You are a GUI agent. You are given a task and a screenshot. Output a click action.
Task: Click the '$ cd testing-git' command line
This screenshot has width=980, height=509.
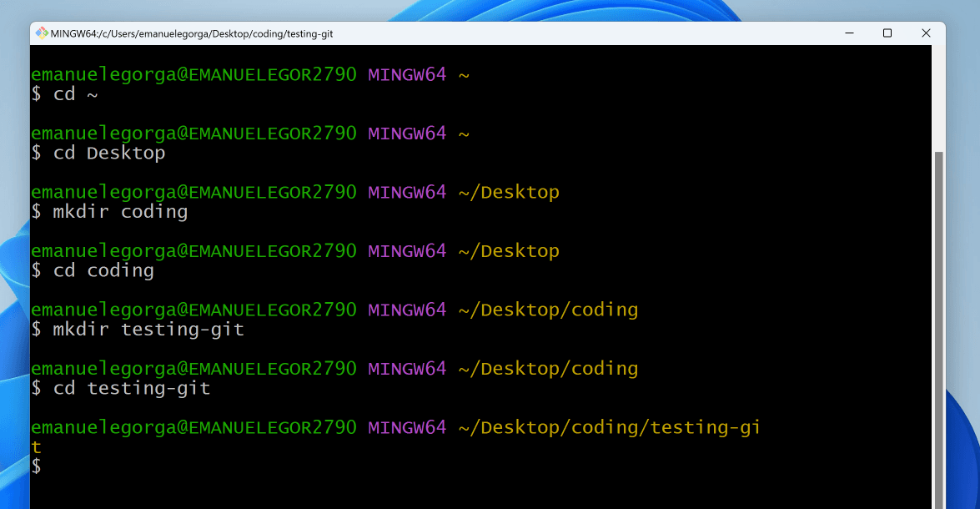point(121,388)
